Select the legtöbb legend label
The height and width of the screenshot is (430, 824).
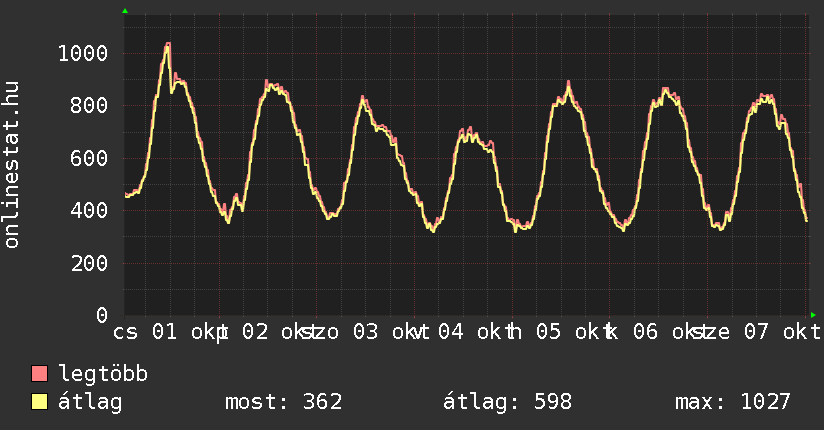pyautogui.click(x=103, y=374)
